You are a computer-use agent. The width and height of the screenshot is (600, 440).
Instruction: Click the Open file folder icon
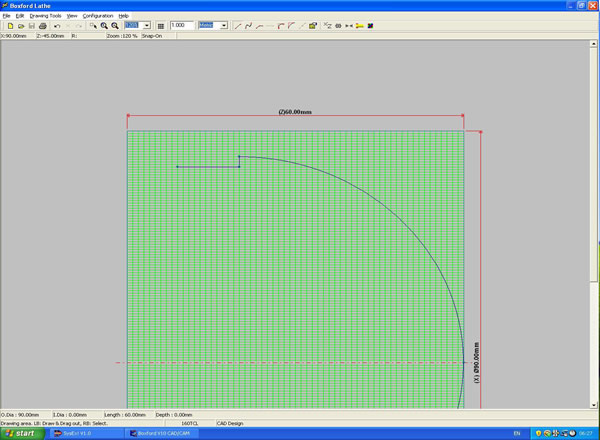[x=20, y=25]
